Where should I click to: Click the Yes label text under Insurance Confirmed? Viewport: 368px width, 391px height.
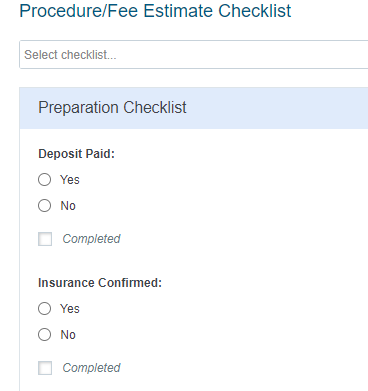pyautogui.click(x=70, y=309)
